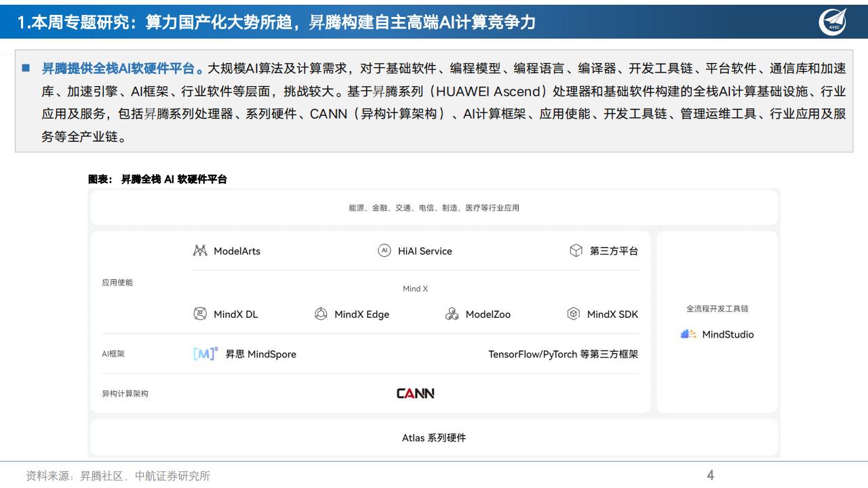Click the bold blue "昇腾提供全栈AI软硬件平台" text
Viewport: 868px width, 488px height.
point(119,68)
